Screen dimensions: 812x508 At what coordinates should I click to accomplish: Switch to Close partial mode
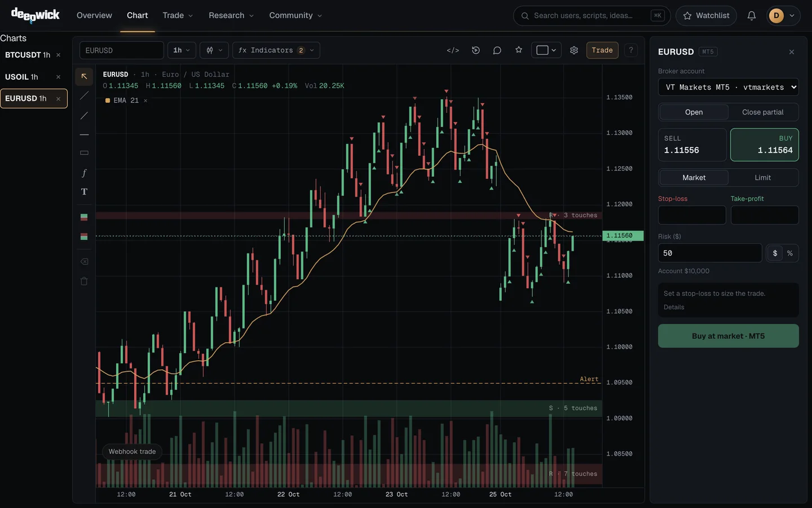click(x=762, y=112)
